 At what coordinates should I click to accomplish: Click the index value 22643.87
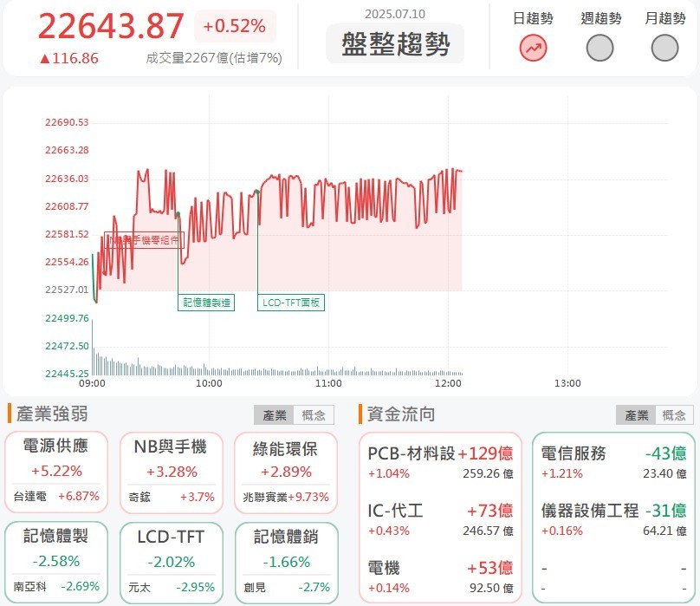[x=111, y=25]
